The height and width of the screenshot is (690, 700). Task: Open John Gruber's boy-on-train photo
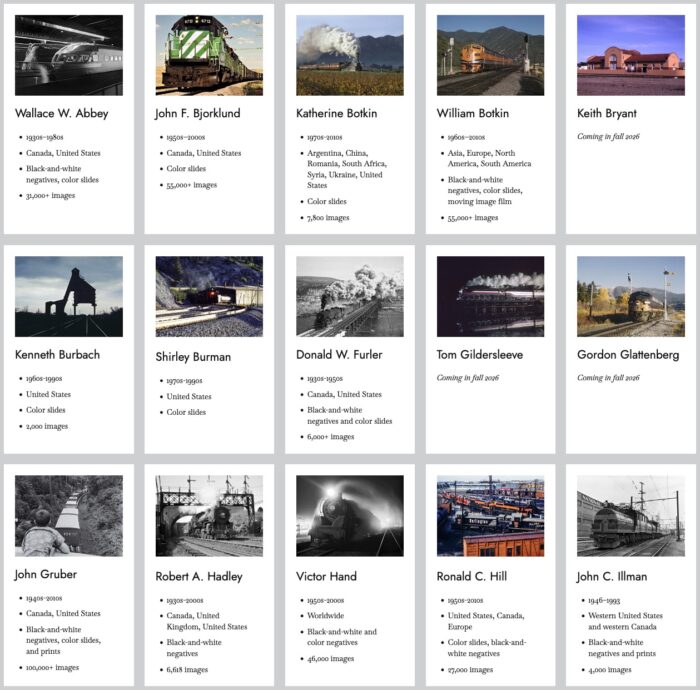68,516
